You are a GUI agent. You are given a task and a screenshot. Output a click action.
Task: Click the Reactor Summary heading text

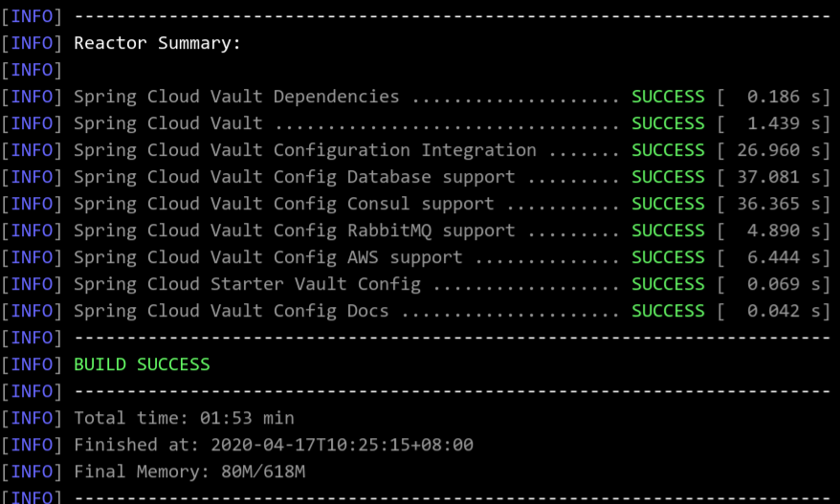(x=157, y=43)
